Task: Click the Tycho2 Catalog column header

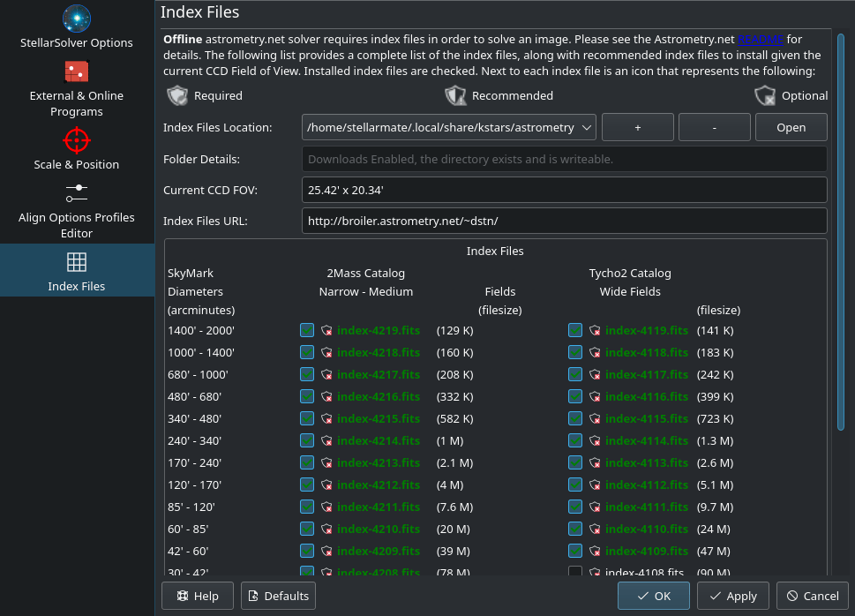Action: (630, 273)
